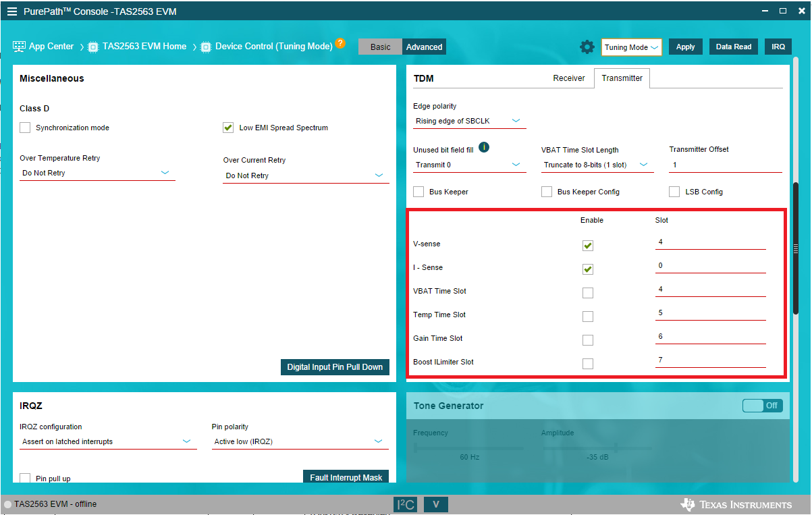
Task: Click the Data Read button
Action: pyautogui.click(x=734, y=47)
